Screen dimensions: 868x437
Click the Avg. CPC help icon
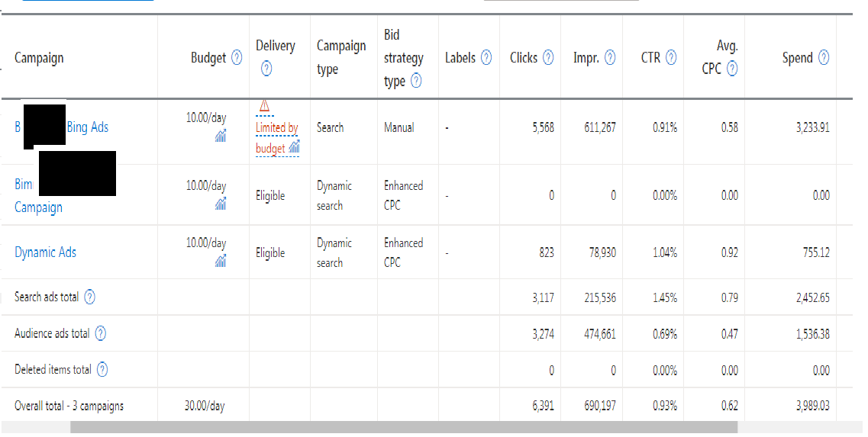732,69
